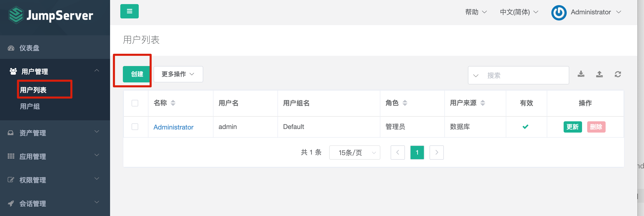Go to the next page arrow
Image resolution: width=644 pixels, height=216 pixels.
(437, 153)
